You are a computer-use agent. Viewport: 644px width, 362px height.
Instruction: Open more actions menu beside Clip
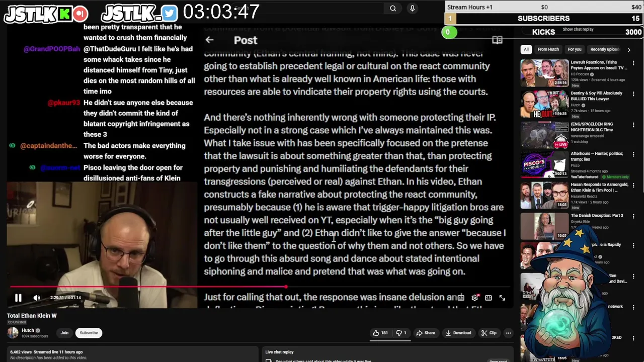click(508, 333)
